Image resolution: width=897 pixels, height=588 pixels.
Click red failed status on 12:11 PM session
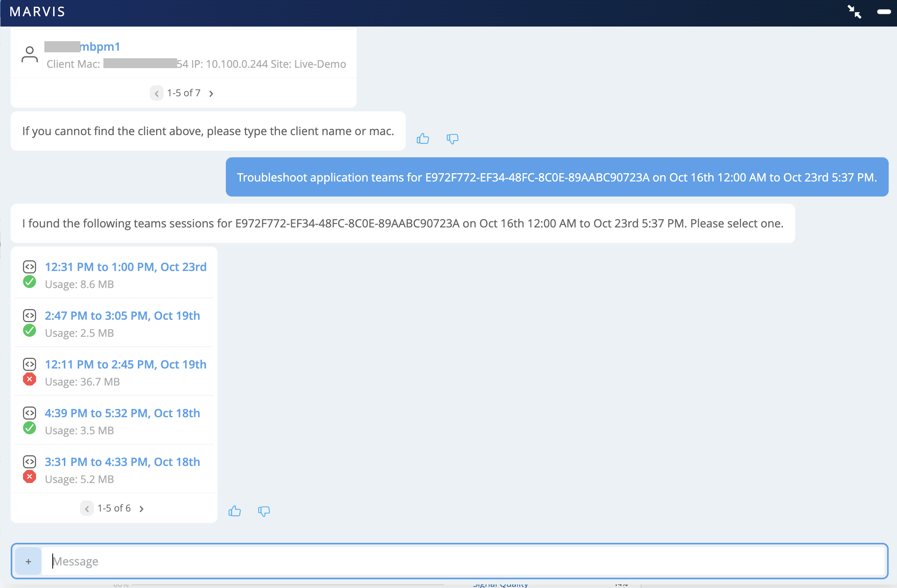tap(29, 379)
